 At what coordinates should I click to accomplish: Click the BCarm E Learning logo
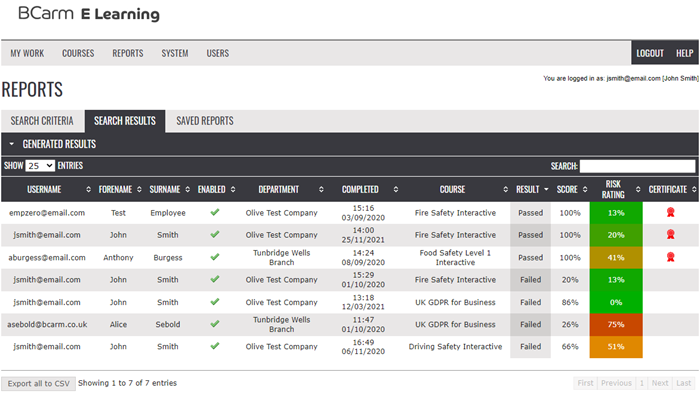pos(89,14)
